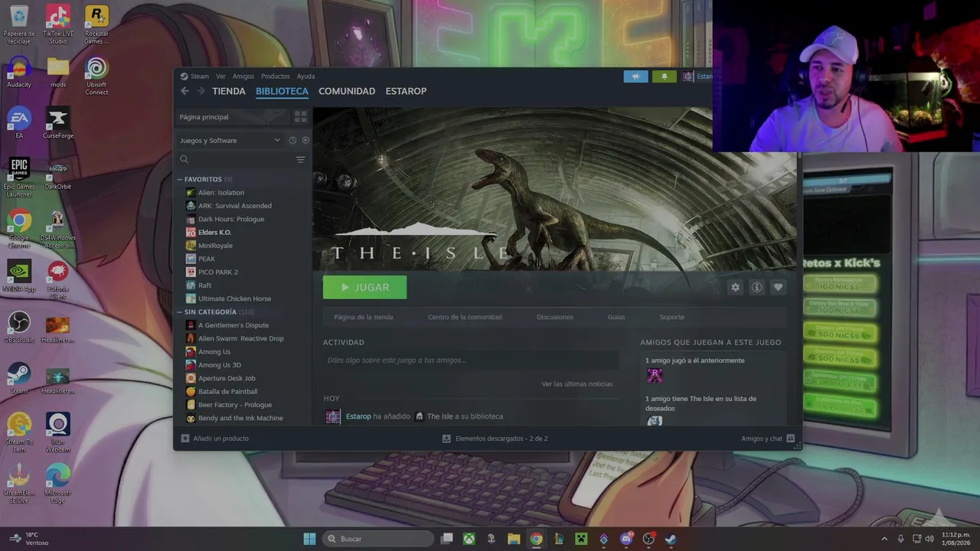Collapse the FAVORITOS category
Image resolution: width=980 pixels, height=551 pixels.
(x=180, y=179)
